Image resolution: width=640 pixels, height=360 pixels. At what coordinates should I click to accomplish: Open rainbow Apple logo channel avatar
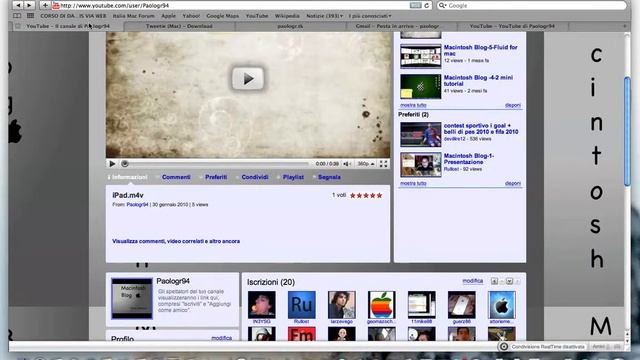[381, 304]
